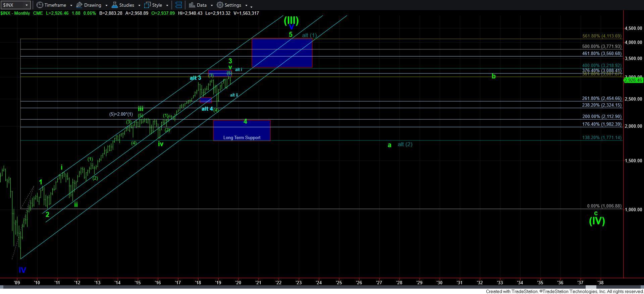The width and height of the screenshot is (644, 294).
Task: Open the toolbar overflow arrow after Settings
Action: pos(252,6)
